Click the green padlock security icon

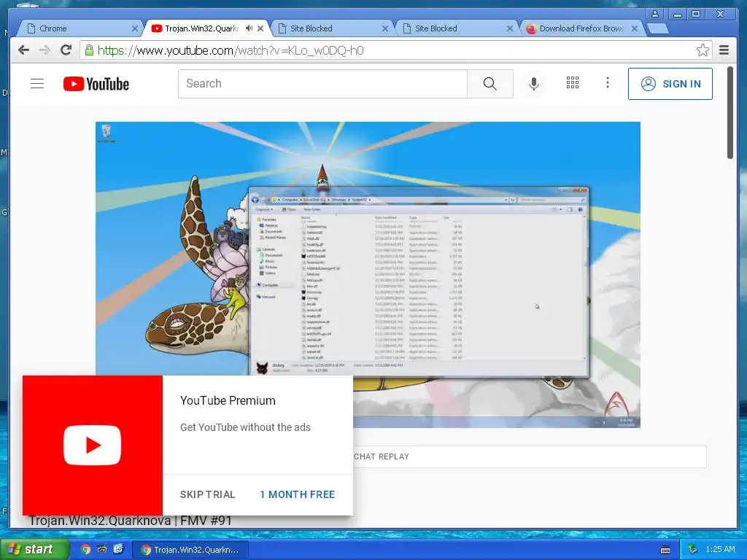tap(89, 50)
